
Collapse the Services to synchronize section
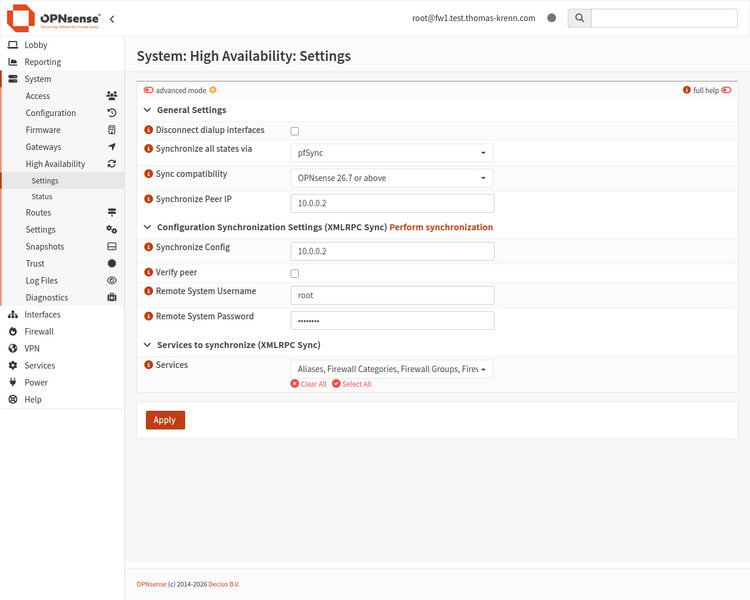[147, 345]
